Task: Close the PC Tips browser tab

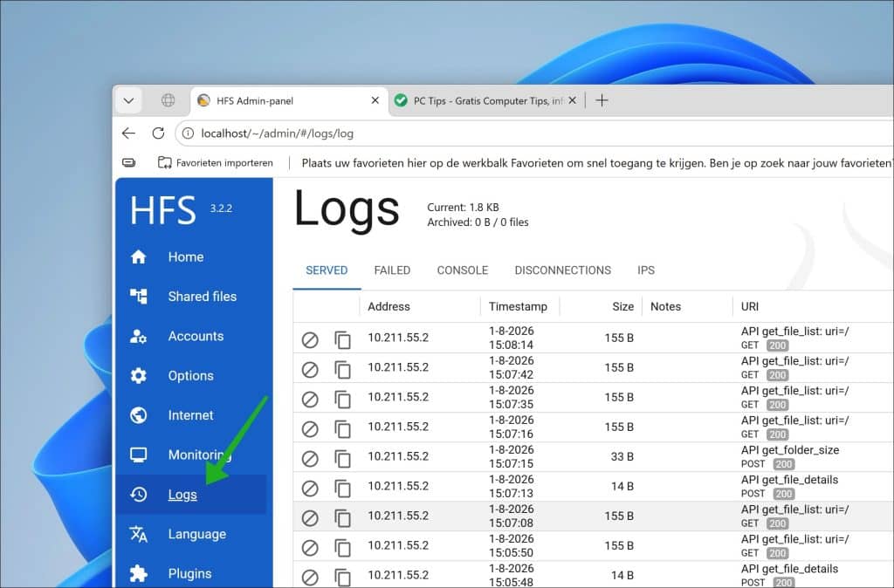Action: (573, 100)
